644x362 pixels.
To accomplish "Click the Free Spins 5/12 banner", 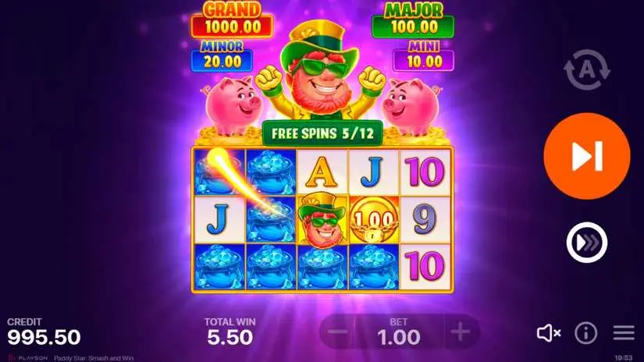I will [x=322, y=133].
